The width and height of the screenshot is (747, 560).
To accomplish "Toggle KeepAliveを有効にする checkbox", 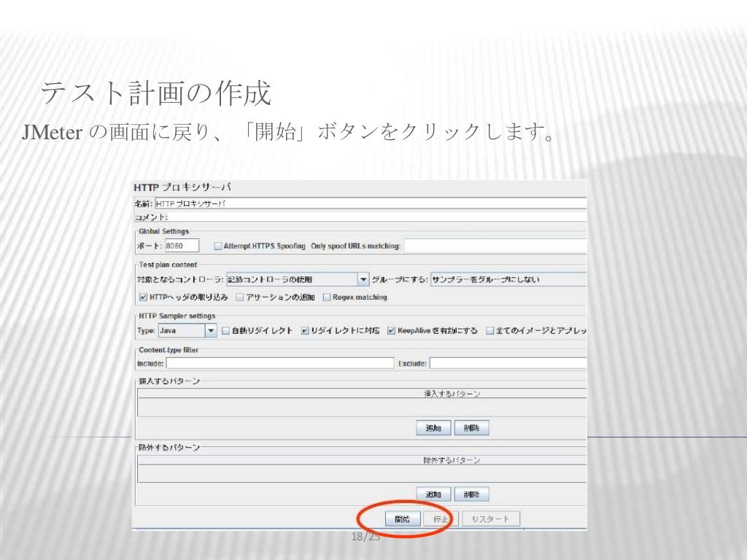I will click(x=391, y=330).
